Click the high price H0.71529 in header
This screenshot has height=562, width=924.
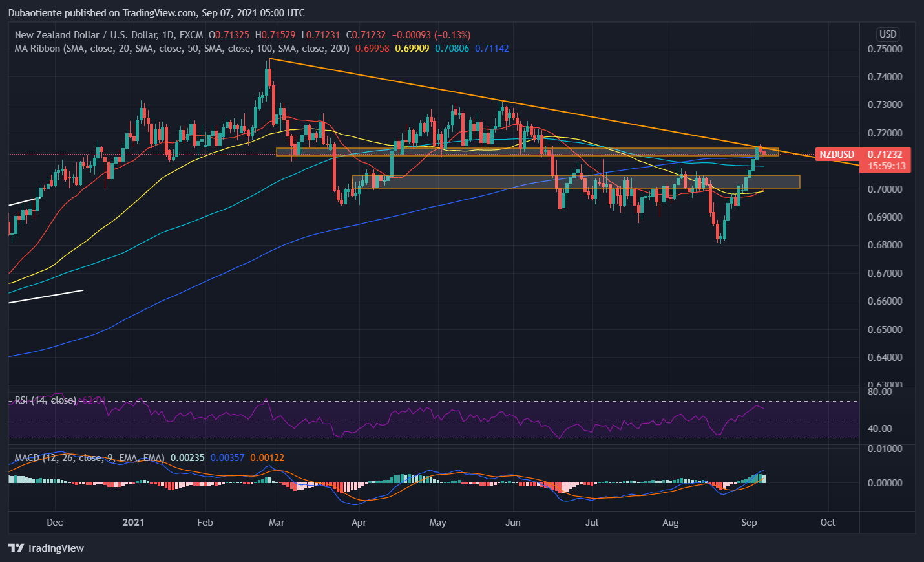[275, 35]
